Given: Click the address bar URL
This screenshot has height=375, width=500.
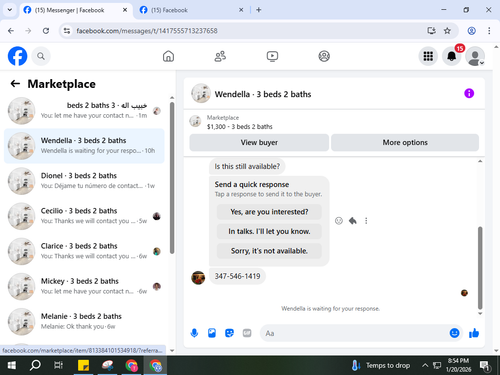Looking at the screenshot, I should [x=147, y=31].
